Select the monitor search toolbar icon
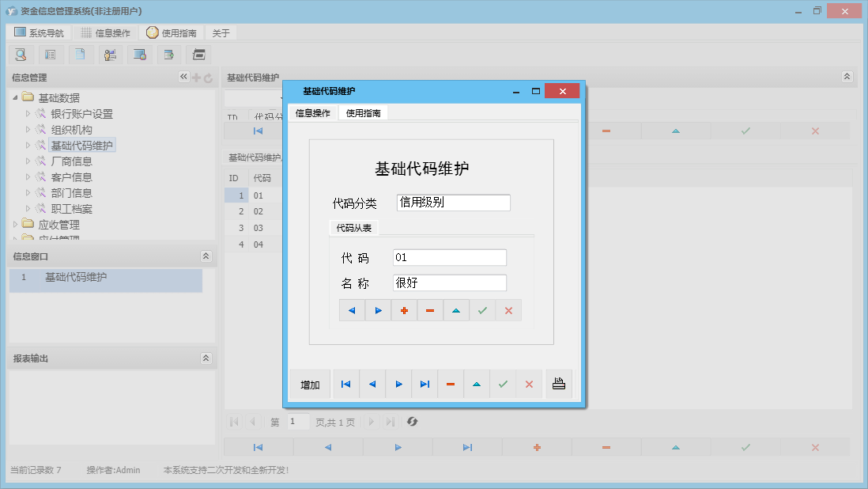This screenshot has width=868, height=489. (140, 54)
